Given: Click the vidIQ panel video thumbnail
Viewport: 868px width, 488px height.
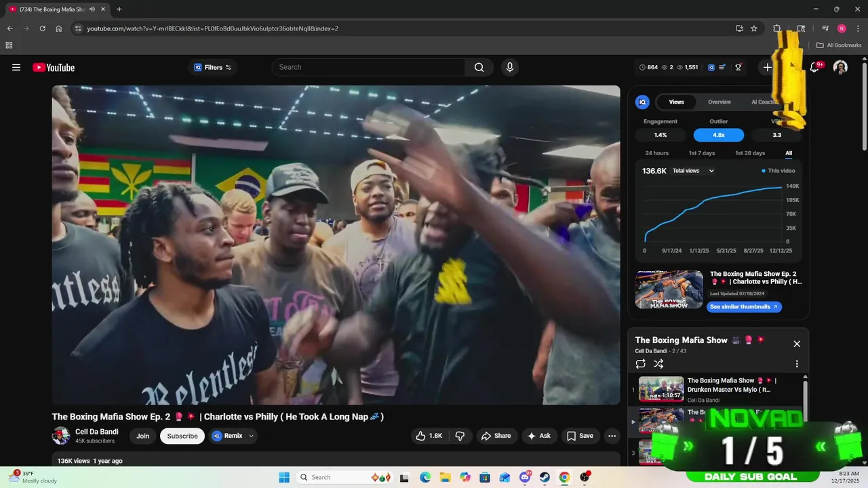Looking at the screenshot, I should pos(669,289).
